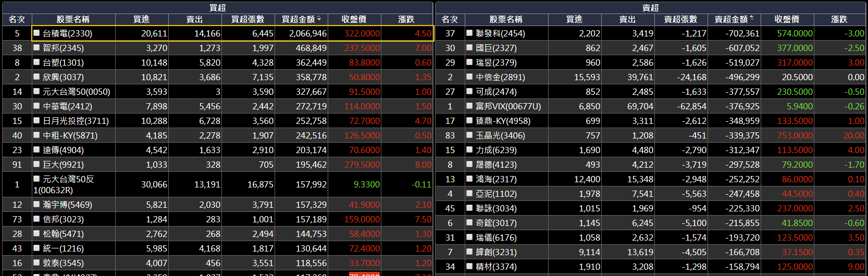Viewport: 868px width, 276px height.
Task: Tick the checkbox beside 日月光投控(3711)
Action: (x=36, y=120)
